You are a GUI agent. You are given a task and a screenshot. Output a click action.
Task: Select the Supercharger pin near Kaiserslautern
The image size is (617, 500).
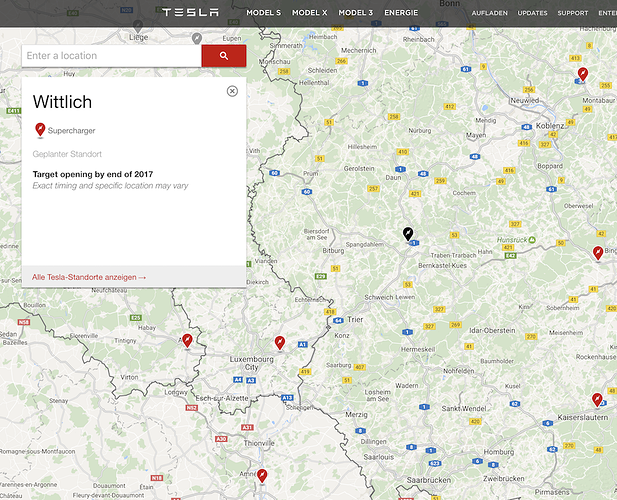click(x=597, y=400)
